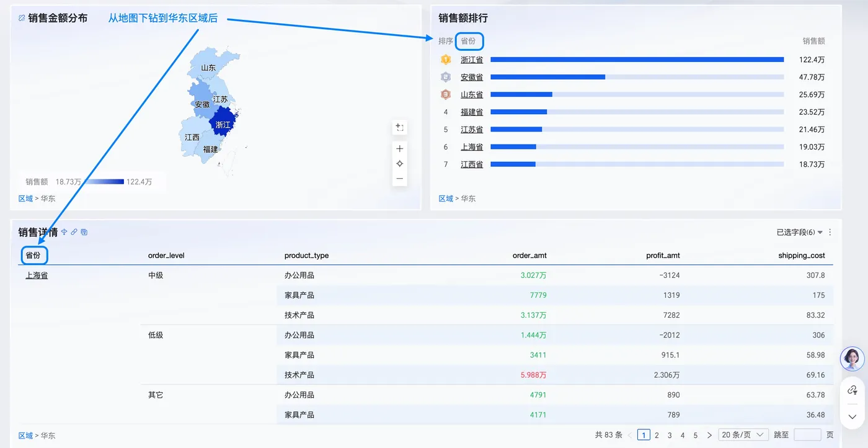Viewport: 868px width, 448px height.
Task: Click 上海省 link in the detail table
Action: click(x=37, y=276)
